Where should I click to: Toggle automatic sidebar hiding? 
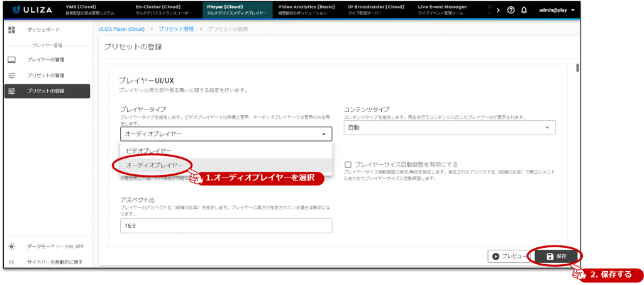(54, 262)
